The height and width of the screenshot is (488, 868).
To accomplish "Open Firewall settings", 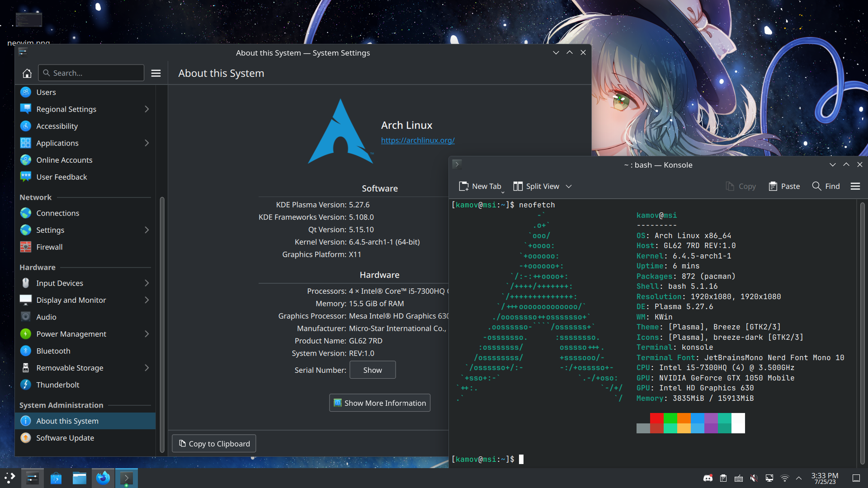I will coord(85,247).
